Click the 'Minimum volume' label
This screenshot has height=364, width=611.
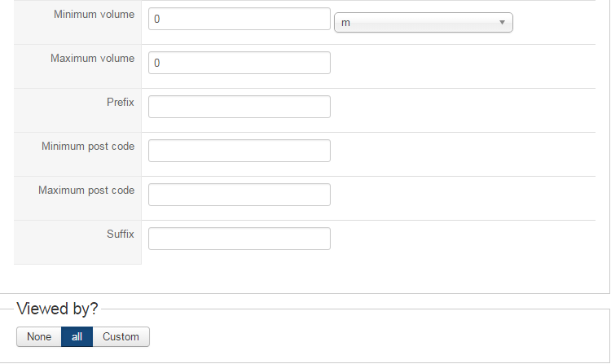94,15
